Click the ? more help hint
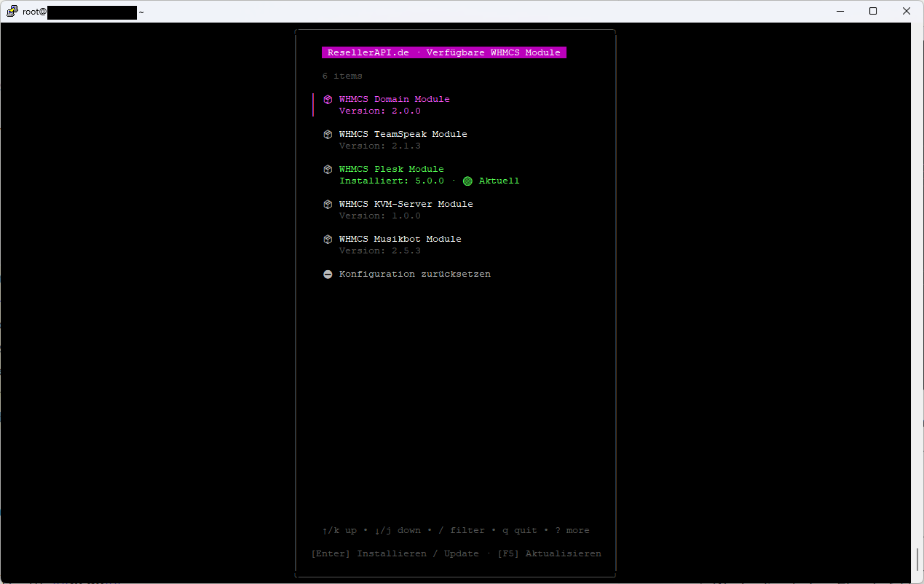 [572, 530]
